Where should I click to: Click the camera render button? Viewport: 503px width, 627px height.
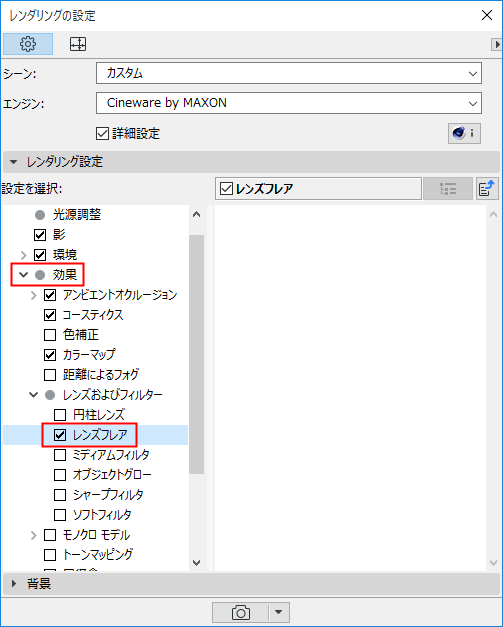[x=240, y=612]
